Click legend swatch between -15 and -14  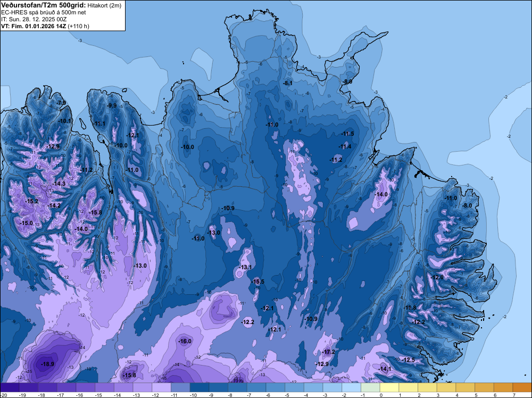(x=104, y=387)
